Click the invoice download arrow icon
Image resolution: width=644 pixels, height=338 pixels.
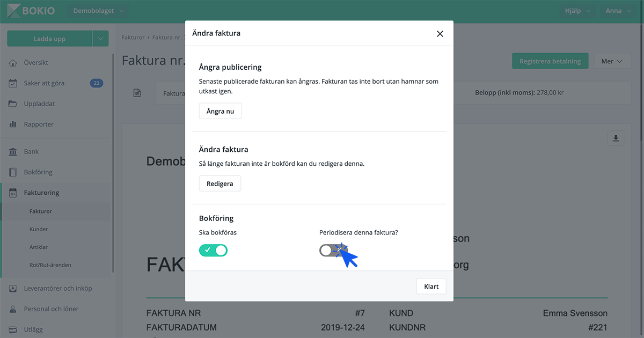tap(616, 138)
